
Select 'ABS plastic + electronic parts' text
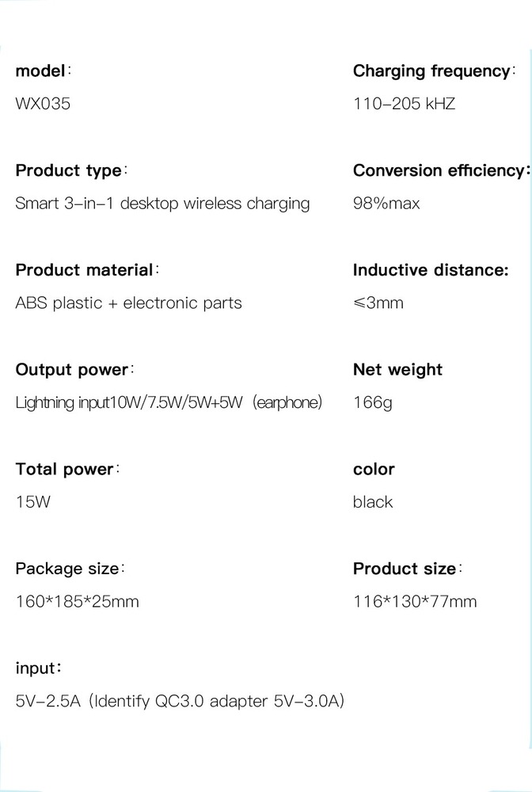[128, 303]
